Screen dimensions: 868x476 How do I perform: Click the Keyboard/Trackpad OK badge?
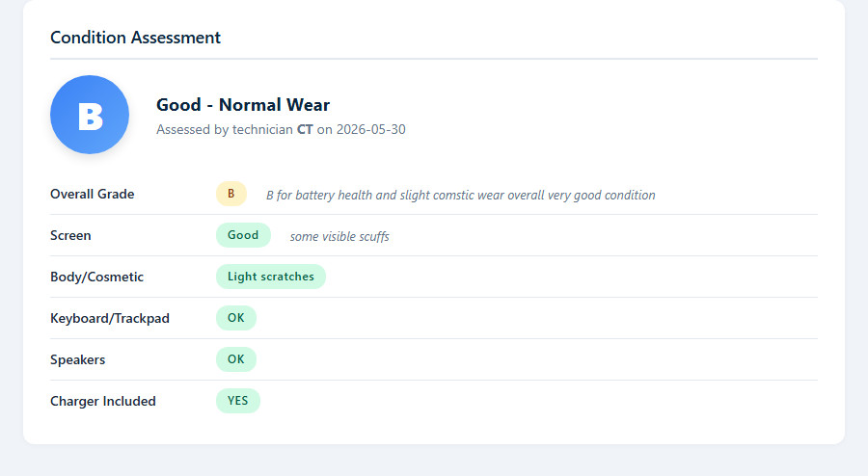click(x=236, y=318)
